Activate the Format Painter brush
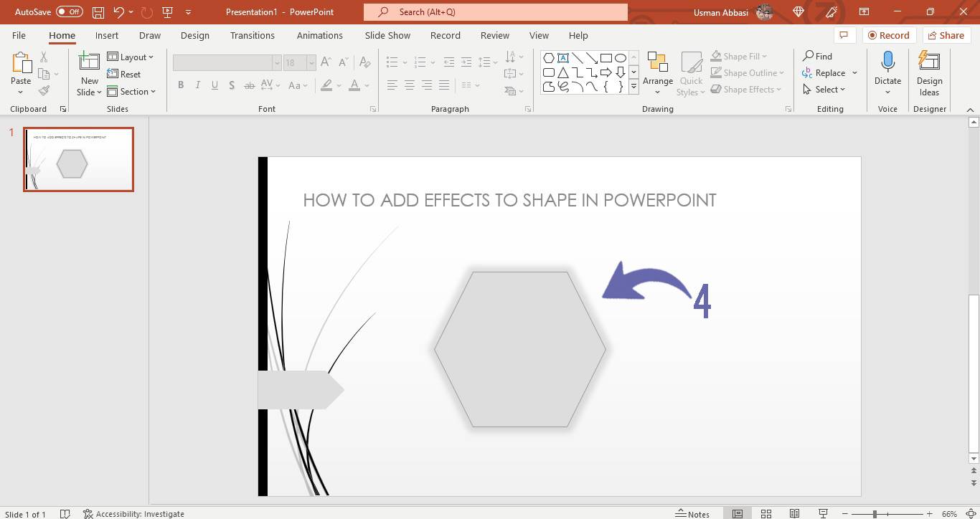Image resolution: width=980 pixels, height=519 pixels. pyautogui.click(x=44, y=91)
